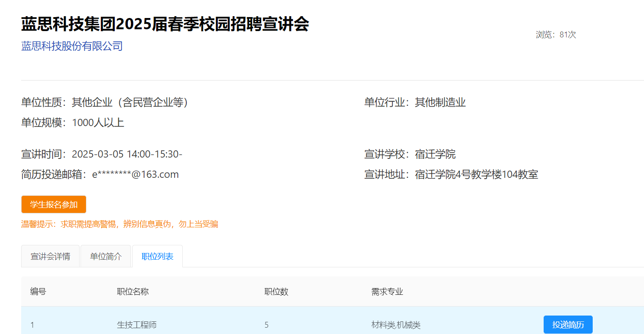This screenshot has width=644, height=334.
Task: Switch to the 宣讲会详情 tab
Action: (x=50, y=257)
